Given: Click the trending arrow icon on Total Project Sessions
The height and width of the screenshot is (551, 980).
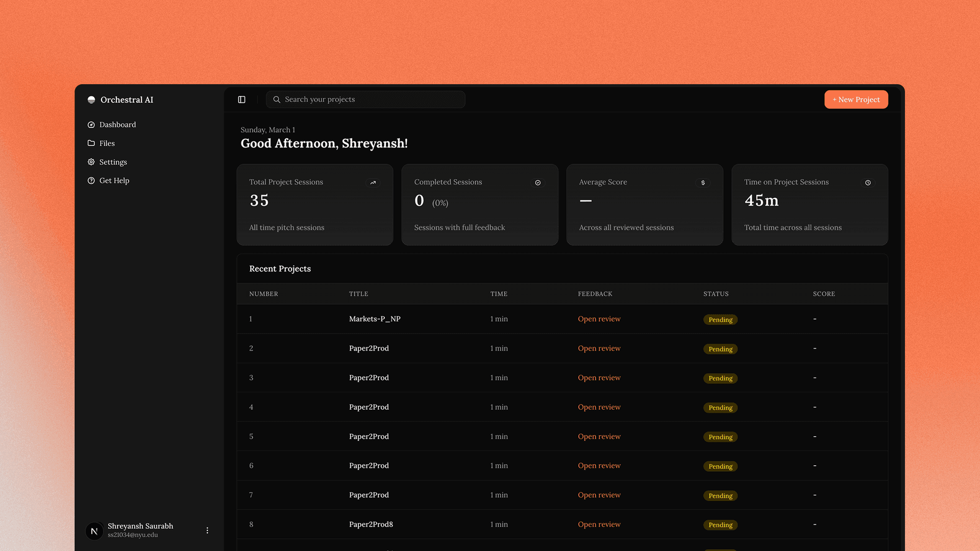Looking at the screenshot, I should (x=373, y=183).
